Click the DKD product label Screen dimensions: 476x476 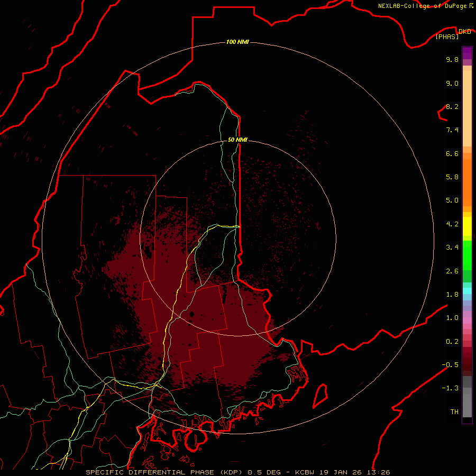click(464, 32)
